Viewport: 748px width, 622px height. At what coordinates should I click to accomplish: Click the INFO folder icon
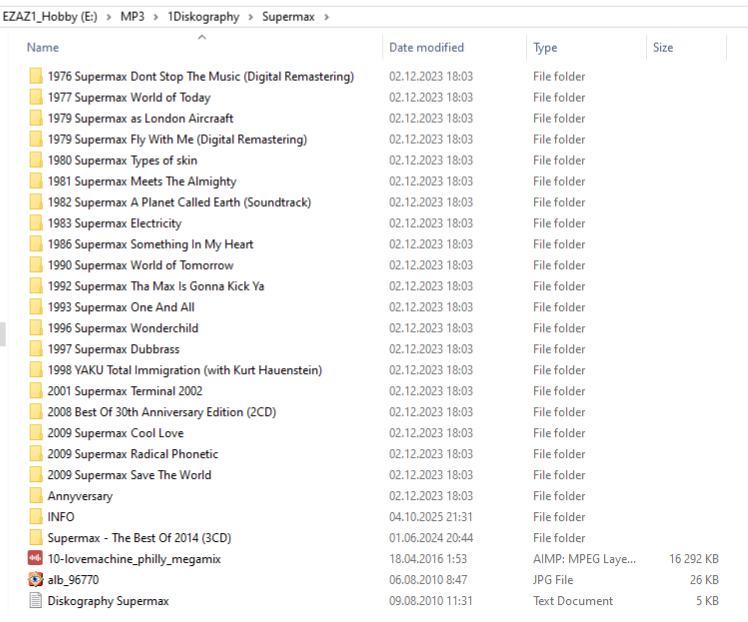tap(36, 517)
